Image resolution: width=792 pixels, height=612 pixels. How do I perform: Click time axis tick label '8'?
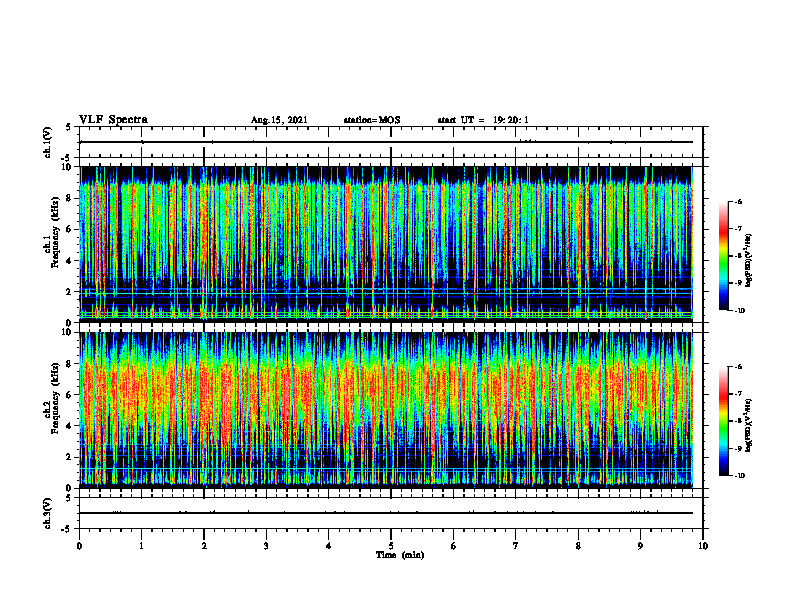(x=578, y=546)
